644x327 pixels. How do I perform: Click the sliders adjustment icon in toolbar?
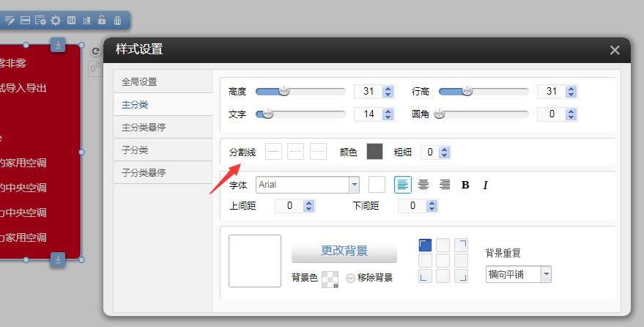tap(71, 21)
